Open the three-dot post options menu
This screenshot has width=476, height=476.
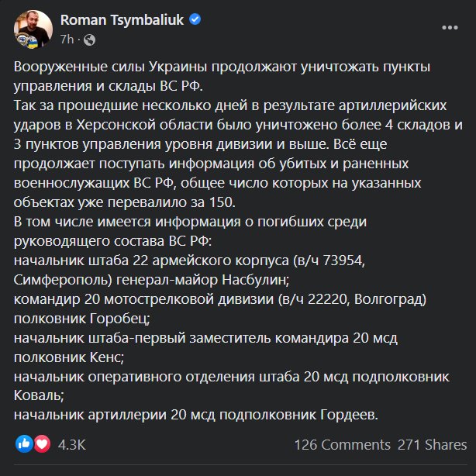(448, 26)
